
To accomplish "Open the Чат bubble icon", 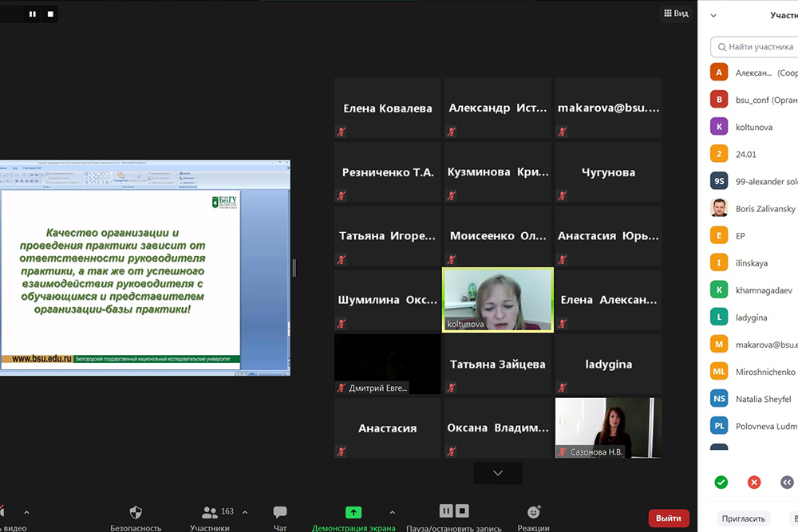I will pyautogui.click(x=280, y=511).
